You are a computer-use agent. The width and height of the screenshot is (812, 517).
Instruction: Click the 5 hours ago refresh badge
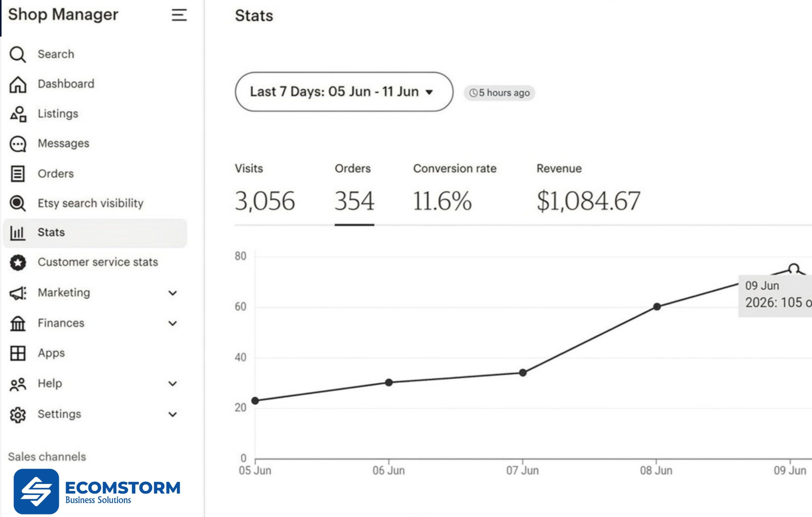pyautogui.click(x=499, y=93)
